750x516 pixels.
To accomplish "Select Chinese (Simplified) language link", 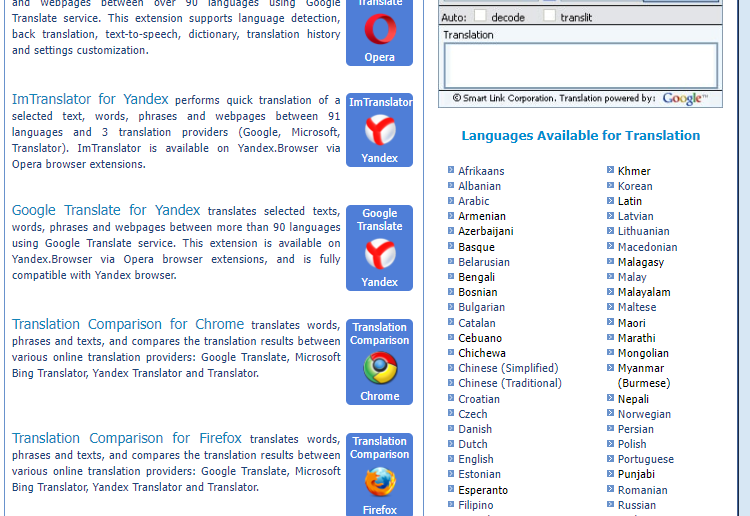I will 508,368.
